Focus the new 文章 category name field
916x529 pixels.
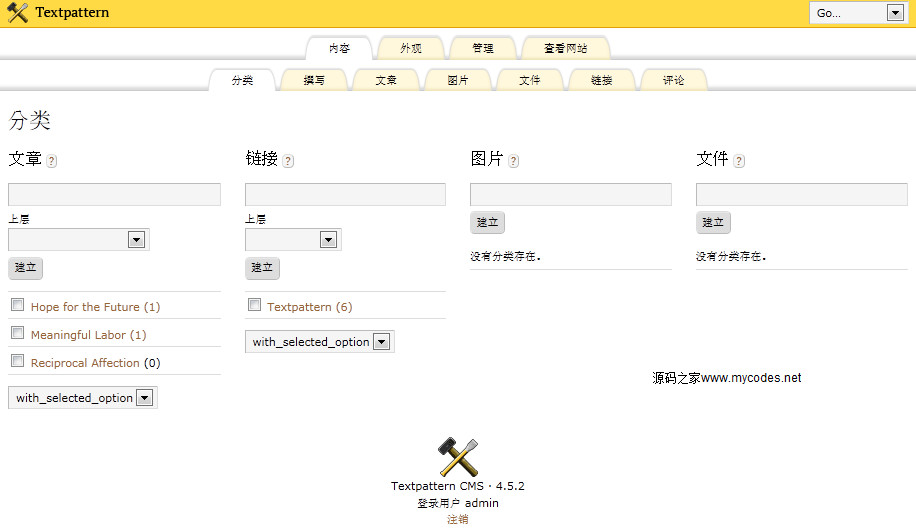[114, 194]
